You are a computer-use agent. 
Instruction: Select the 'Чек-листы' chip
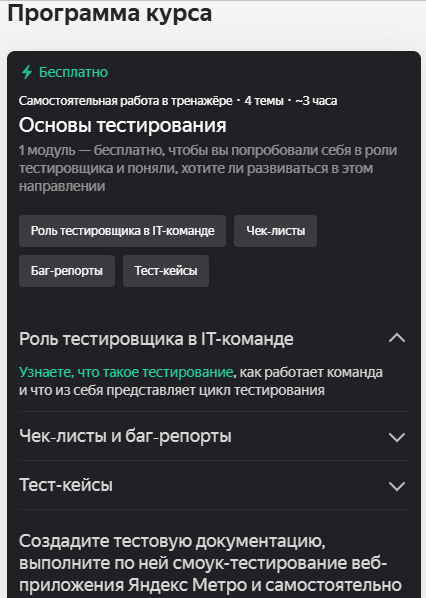click(x=275, y=231)
